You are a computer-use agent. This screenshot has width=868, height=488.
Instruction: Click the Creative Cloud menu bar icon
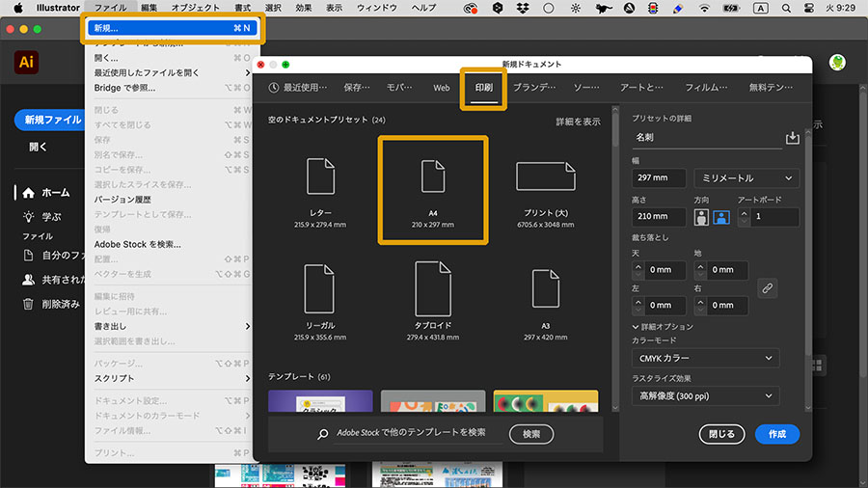point(470,8)
